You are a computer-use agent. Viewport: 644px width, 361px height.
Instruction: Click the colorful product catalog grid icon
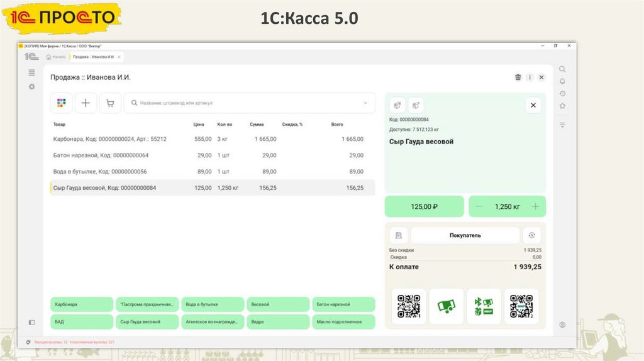click(61, 103)
